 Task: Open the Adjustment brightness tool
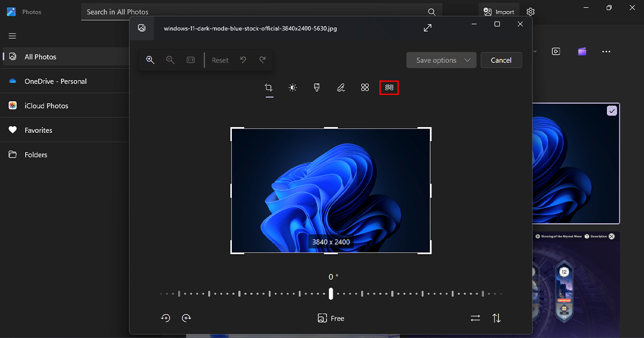[292, 87]
